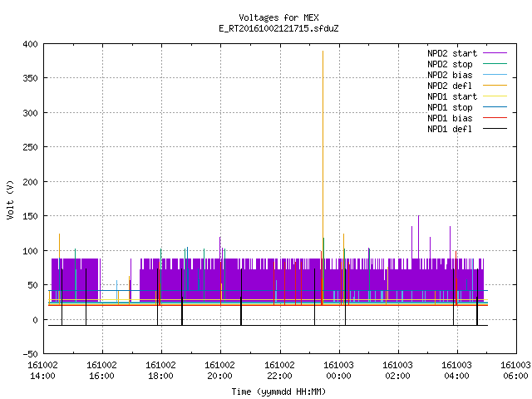Click the 161003 00:00 time tick label
The width and height of the screenshot is (532, 399).
coord(338,371)
